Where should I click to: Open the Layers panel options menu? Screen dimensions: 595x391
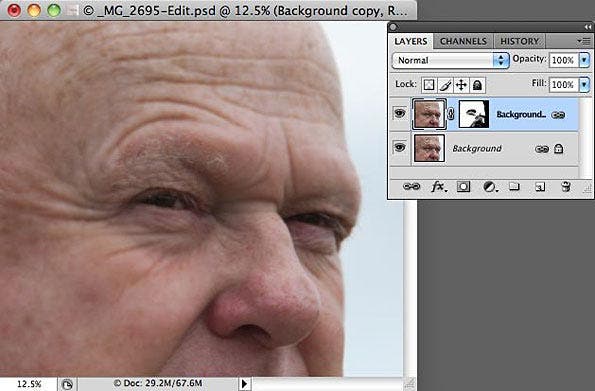coord(584,41)
